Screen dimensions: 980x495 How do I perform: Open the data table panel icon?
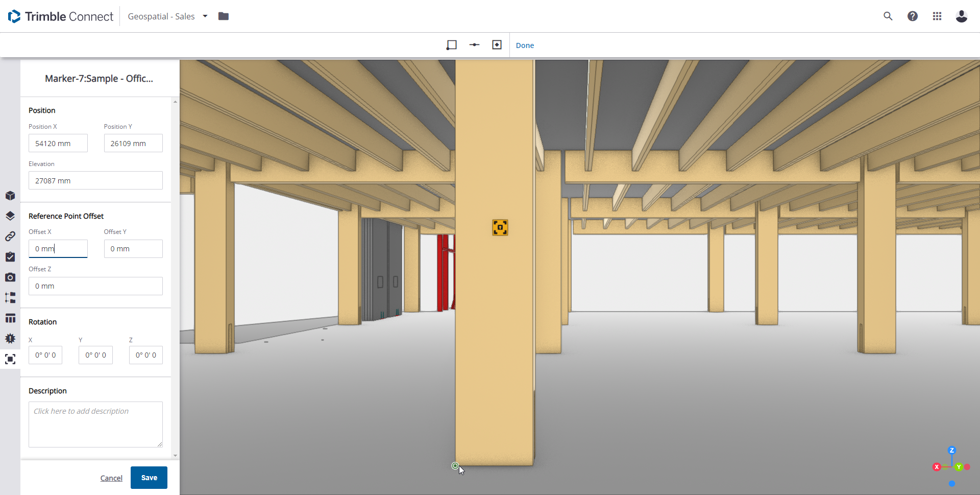click(10, 318)
